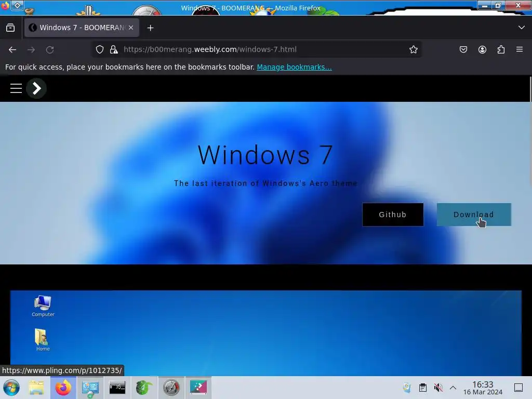This screenshot has width=532, height=399.
Task: Open the gauge system monitor app
Action: 171,388
